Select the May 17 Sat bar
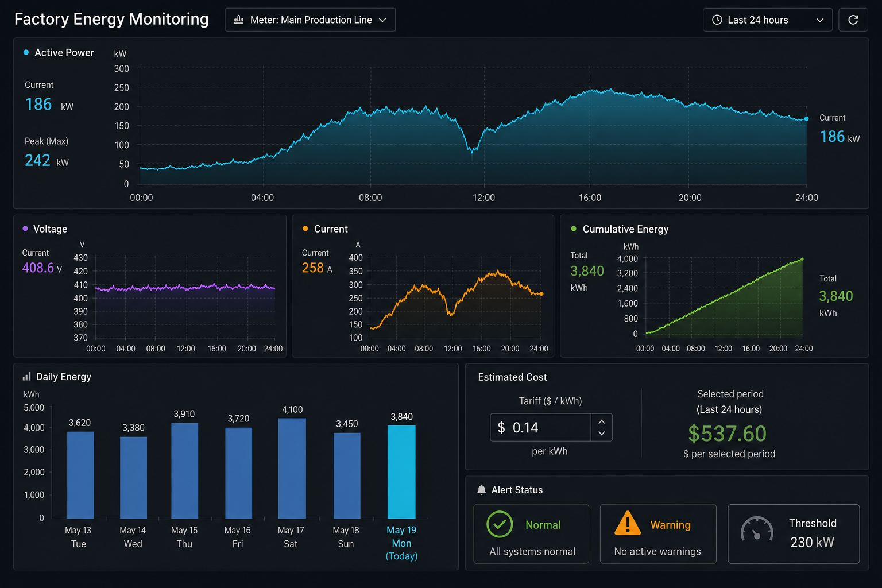This screenshot has height=588, width=882. pyautogui.click(x=292, y=469)
